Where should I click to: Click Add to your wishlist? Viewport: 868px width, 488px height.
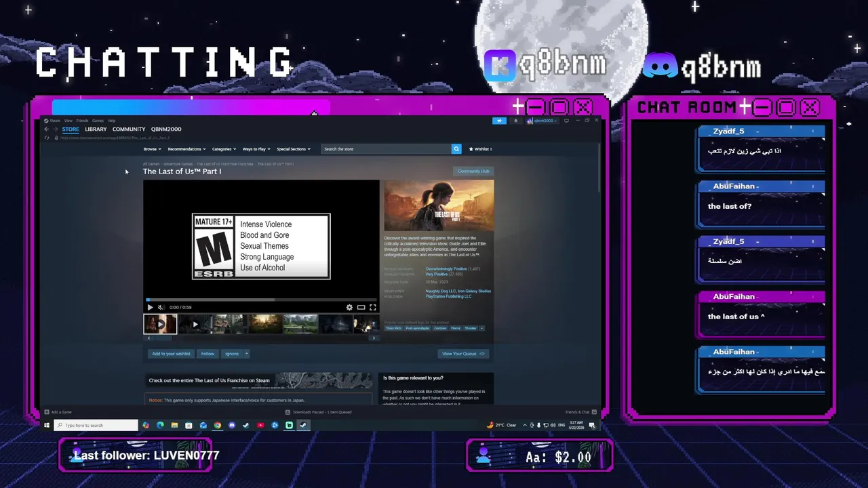coord(171,353)
